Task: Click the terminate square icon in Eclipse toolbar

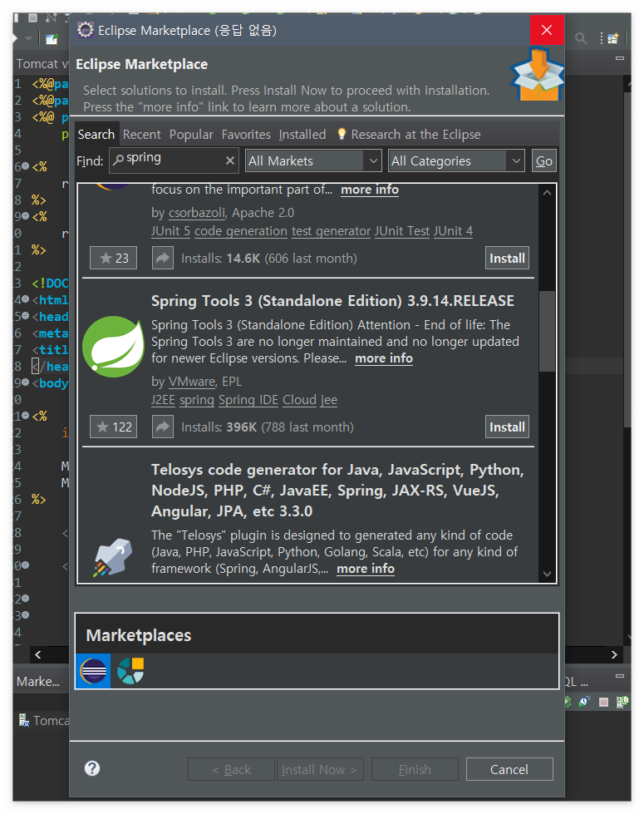Action: (x=32, y=17)
